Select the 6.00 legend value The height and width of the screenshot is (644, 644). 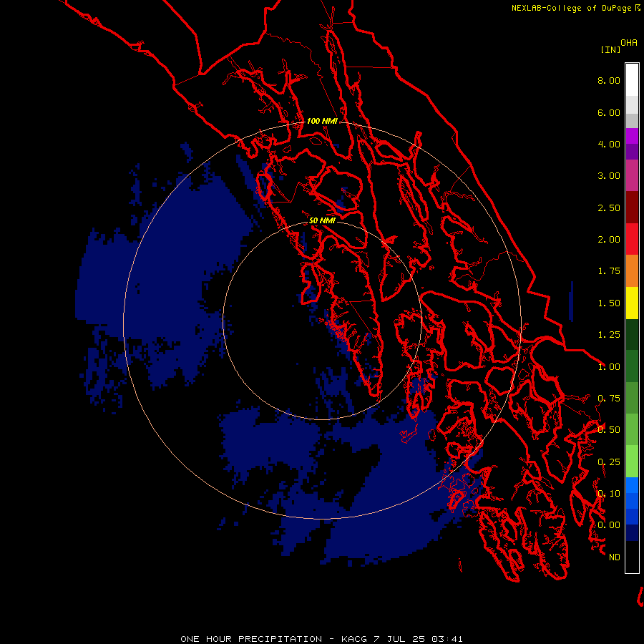coord(609,112)
